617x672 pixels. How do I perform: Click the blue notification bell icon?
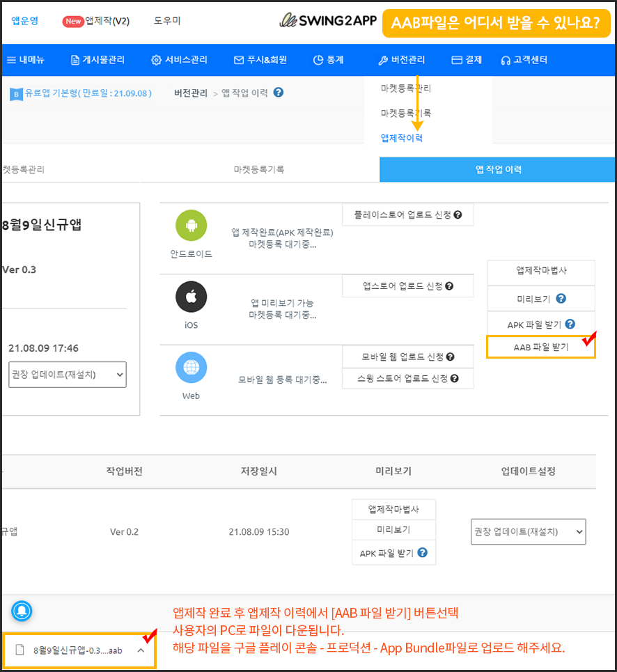(x=22, y=611)
